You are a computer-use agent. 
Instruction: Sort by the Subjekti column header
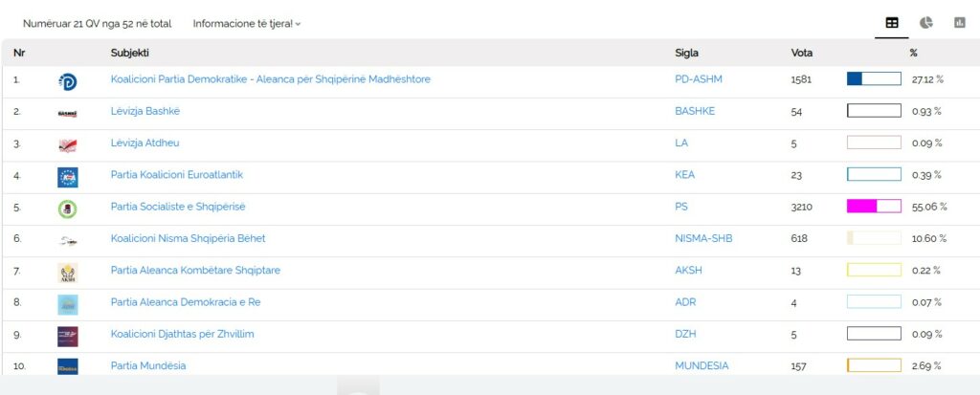[x=129, y=53]
